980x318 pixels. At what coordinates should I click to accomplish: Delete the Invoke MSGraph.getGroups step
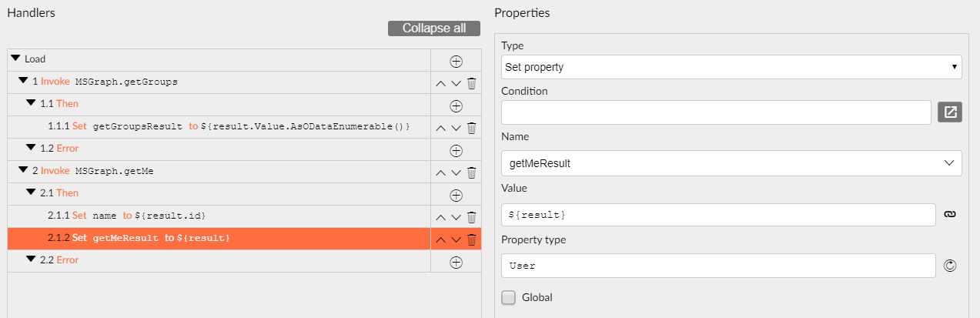tap(472, 83)
